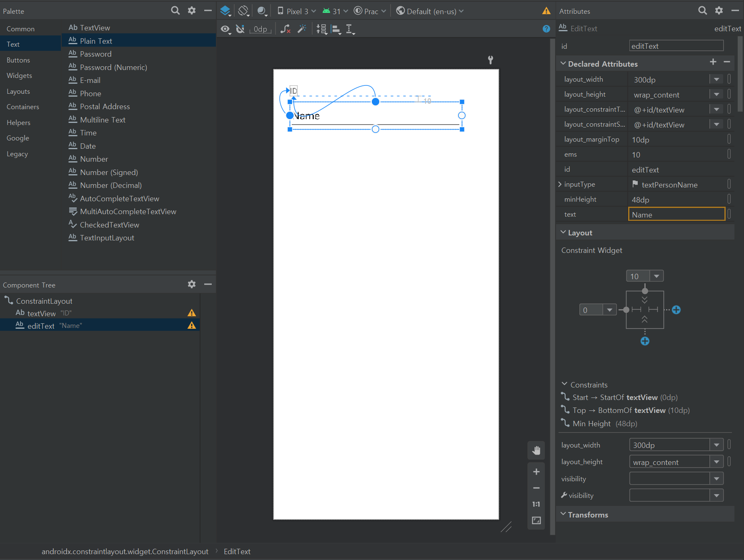744x560 pixels.
Task: Open layout_width 300dp dropdown in Declared Attributes
Action: [x=716, y=79]
